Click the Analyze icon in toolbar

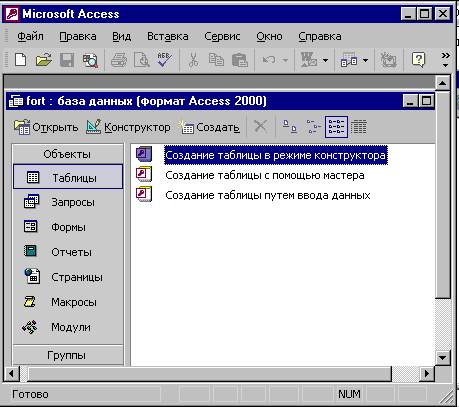[349, 60]
